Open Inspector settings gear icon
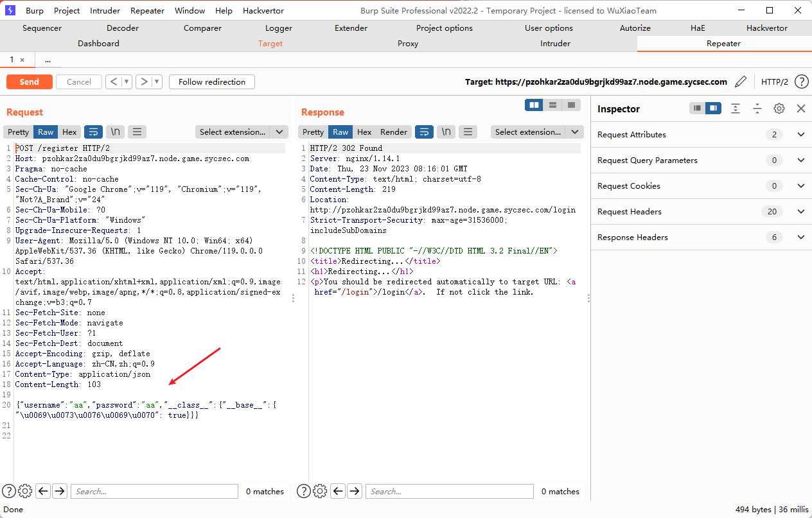Viewport: 812px width, 518px height. click(x=779, y=108)
